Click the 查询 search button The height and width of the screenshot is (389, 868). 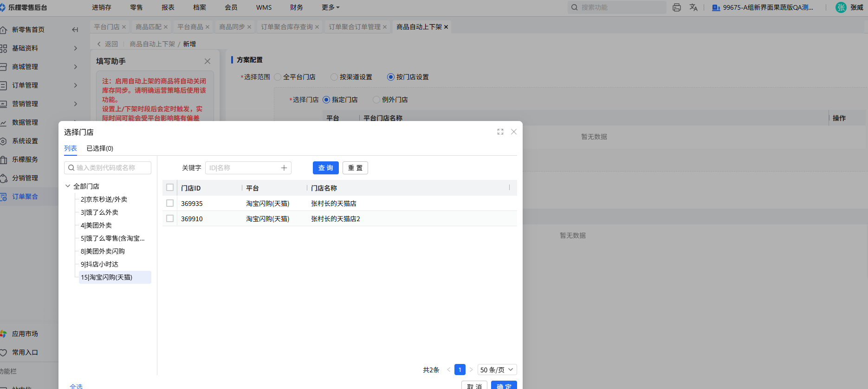pos(325,168)
